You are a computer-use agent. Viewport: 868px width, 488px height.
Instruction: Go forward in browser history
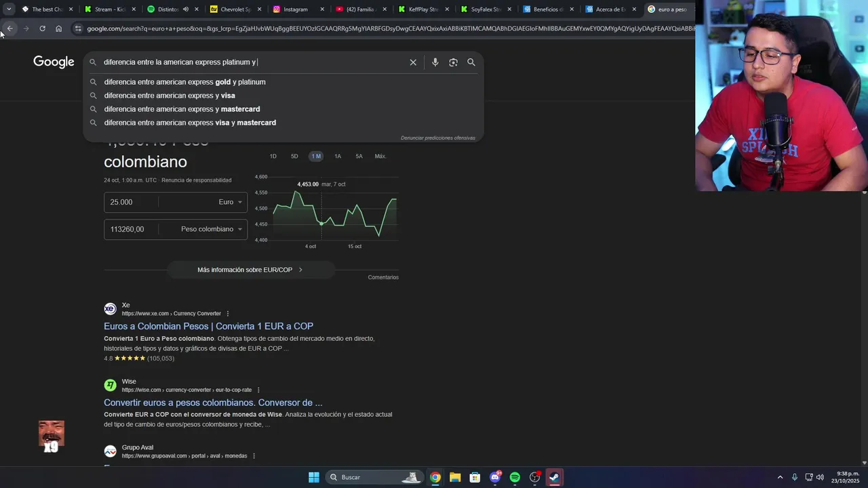pos(26,28)
